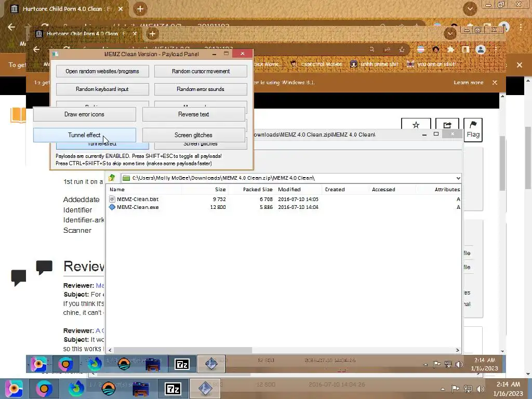
Task: Click the 2016-07-10 14:05 modified date
Action: pos(298,199)
